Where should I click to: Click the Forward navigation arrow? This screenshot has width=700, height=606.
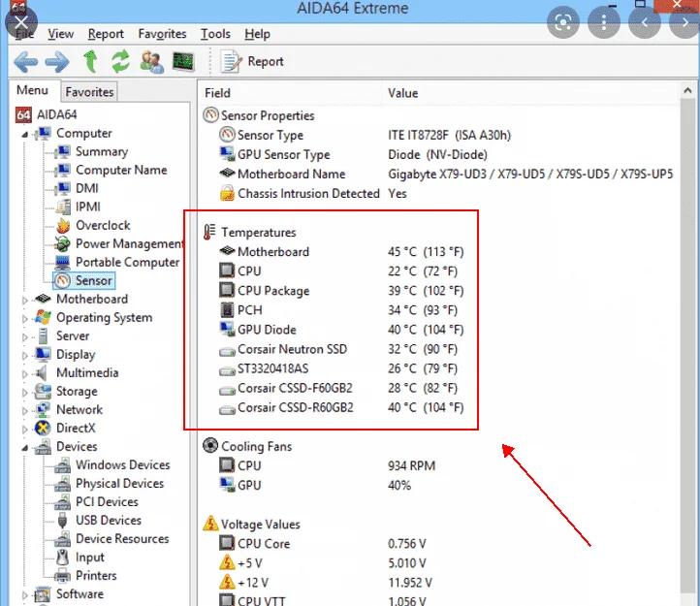click(x=57, y=62)
